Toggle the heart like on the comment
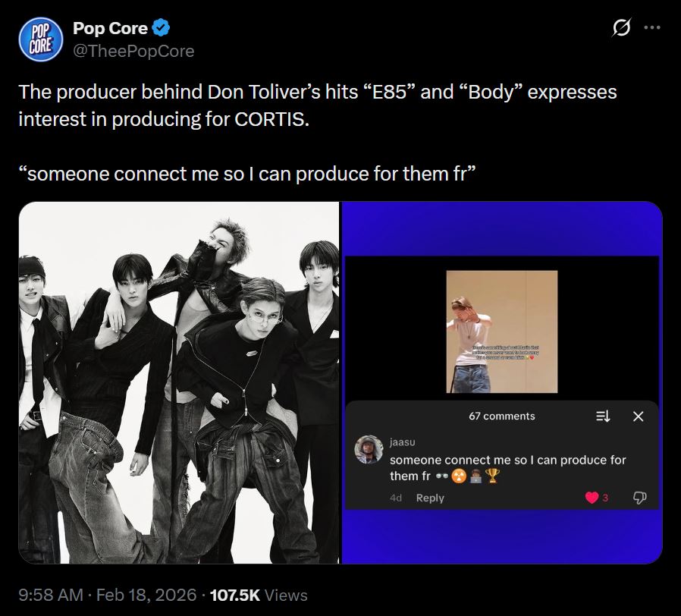Image resolution: width=681 pixels, height=616 pixels. (592, 498)
